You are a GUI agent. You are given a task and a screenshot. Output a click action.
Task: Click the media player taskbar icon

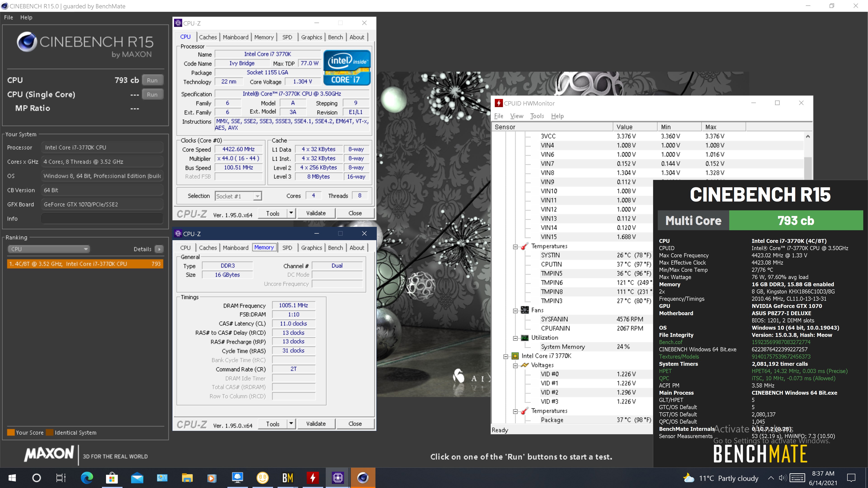(x=212, y=478)
